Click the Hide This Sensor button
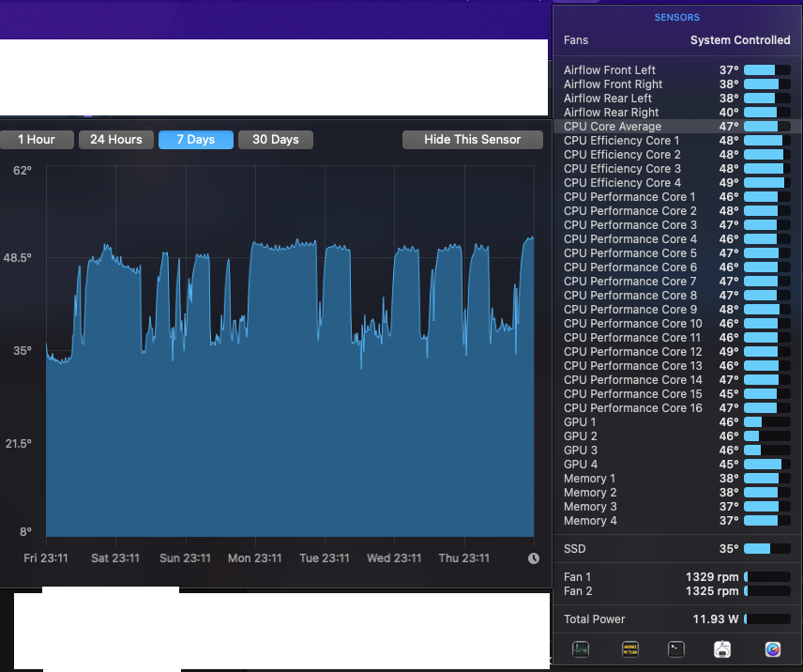The width and height of the screenshot is (803, 672). tap(473, 139)
